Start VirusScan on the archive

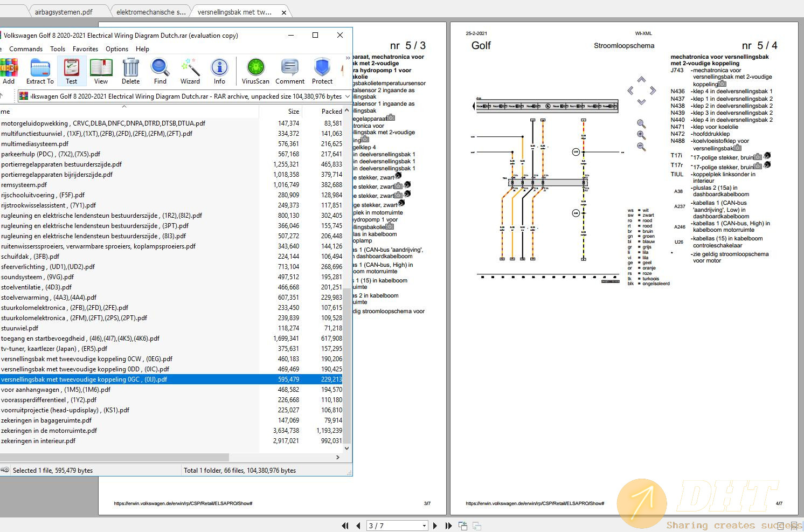255,71
